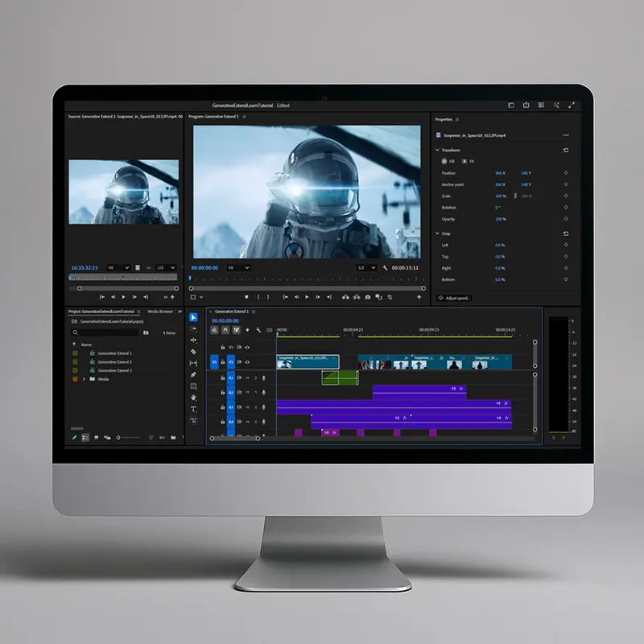Click the Adjust speed button

(x=456, y=298)
